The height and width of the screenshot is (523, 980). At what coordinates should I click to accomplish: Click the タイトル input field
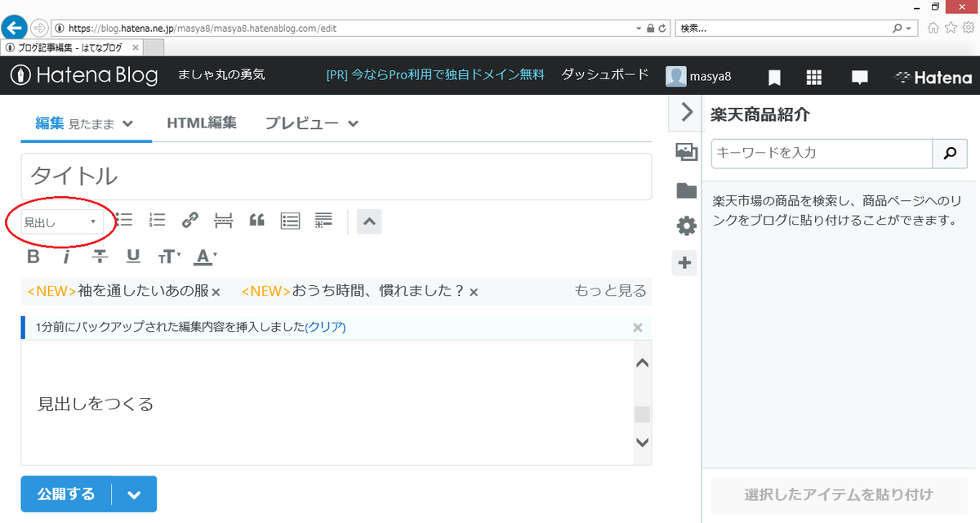[x=336, y=177]
